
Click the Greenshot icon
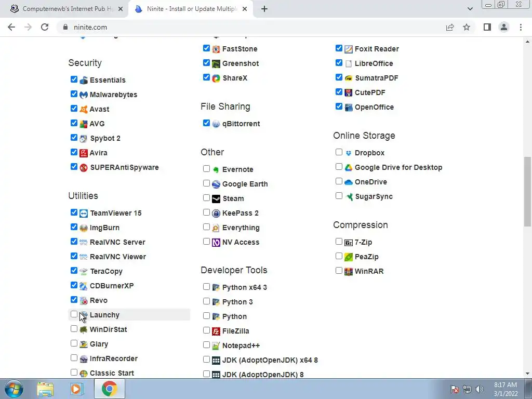click(216, 64)
